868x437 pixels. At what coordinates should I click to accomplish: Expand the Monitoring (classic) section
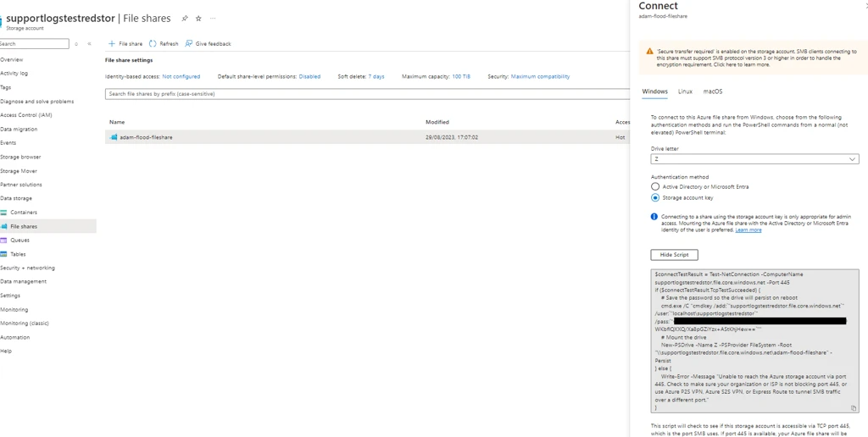click(25, 324)
